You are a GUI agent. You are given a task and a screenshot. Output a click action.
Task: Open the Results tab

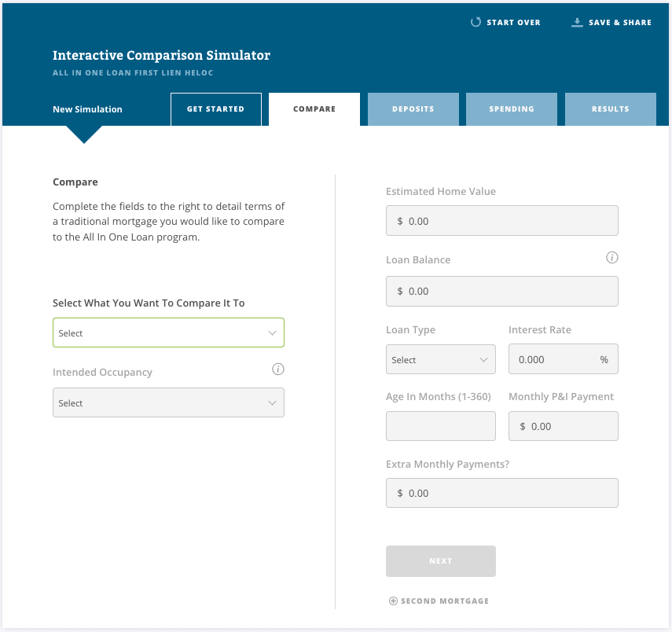pyautogui.click(x=611, y=109)
